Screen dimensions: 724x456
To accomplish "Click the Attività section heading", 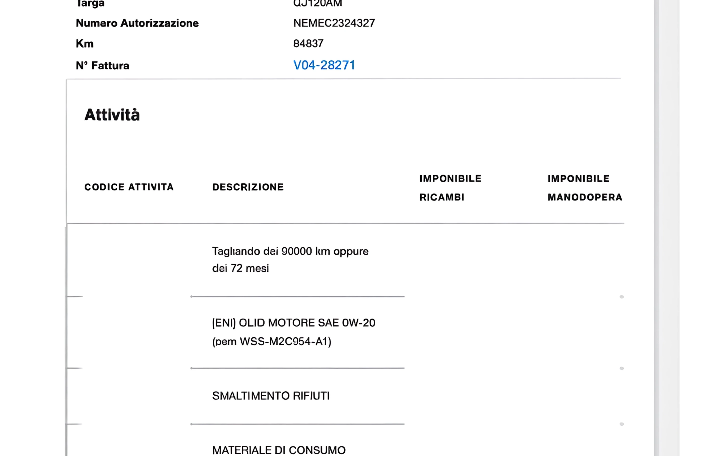I will [x=112, y=115].
